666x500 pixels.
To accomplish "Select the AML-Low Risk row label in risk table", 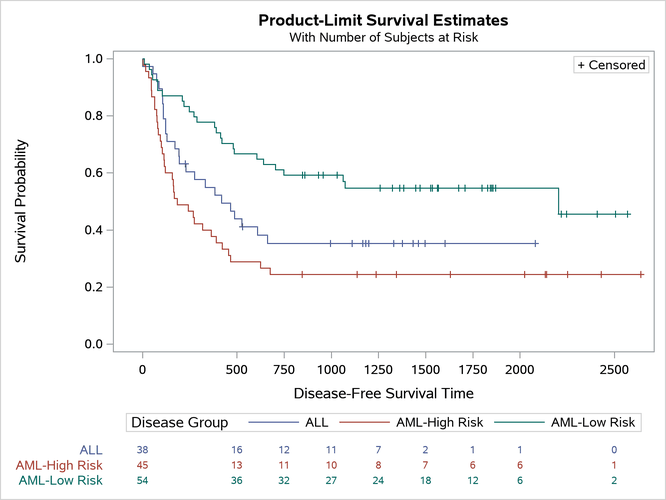I will (x=60, y=480).
